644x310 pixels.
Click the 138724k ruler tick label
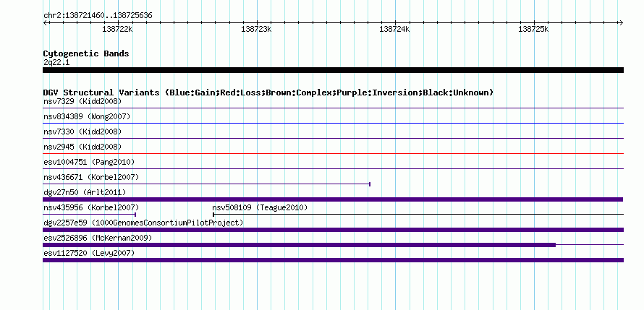coord(394,29)
